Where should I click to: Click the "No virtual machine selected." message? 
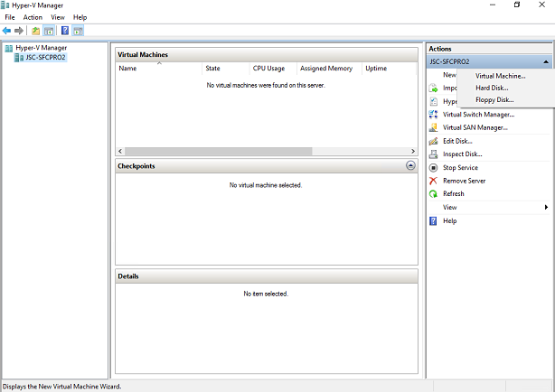[266, 185]
